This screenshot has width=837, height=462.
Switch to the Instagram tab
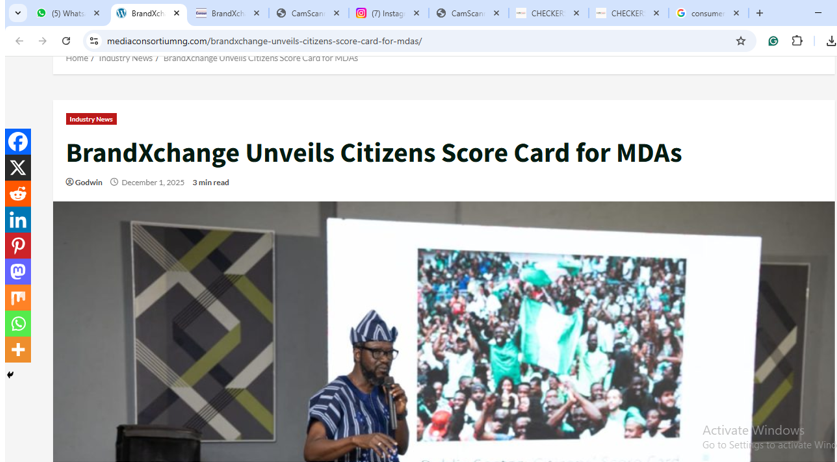[388, 13]
